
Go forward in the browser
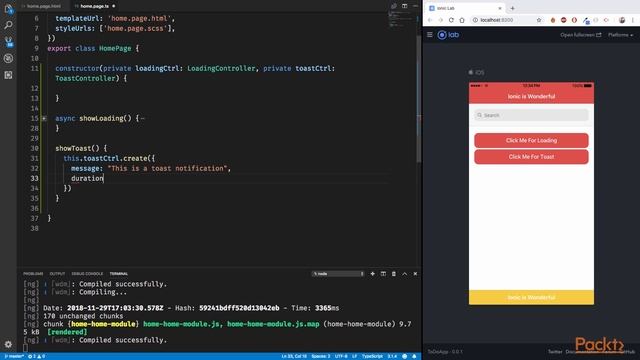[440, 20]
